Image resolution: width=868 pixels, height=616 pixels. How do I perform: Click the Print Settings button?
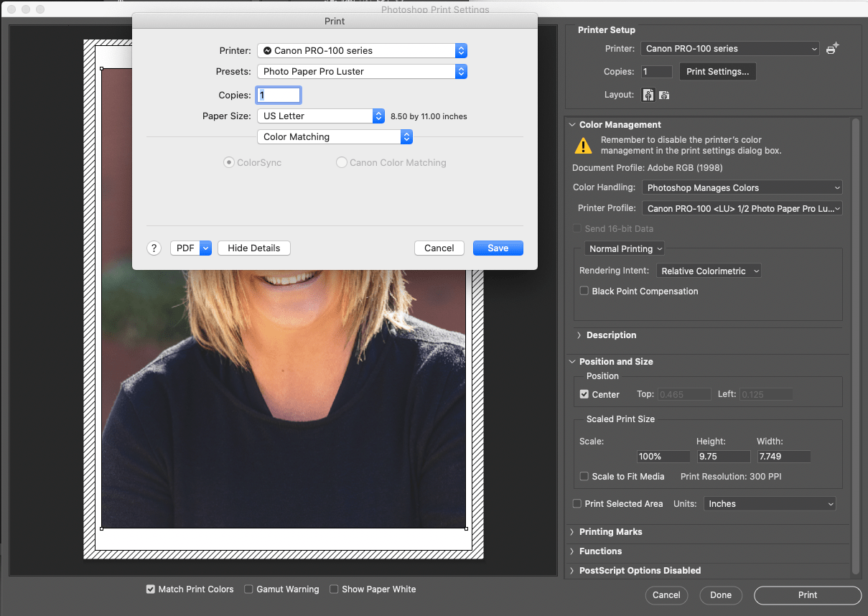coord(717,72)
